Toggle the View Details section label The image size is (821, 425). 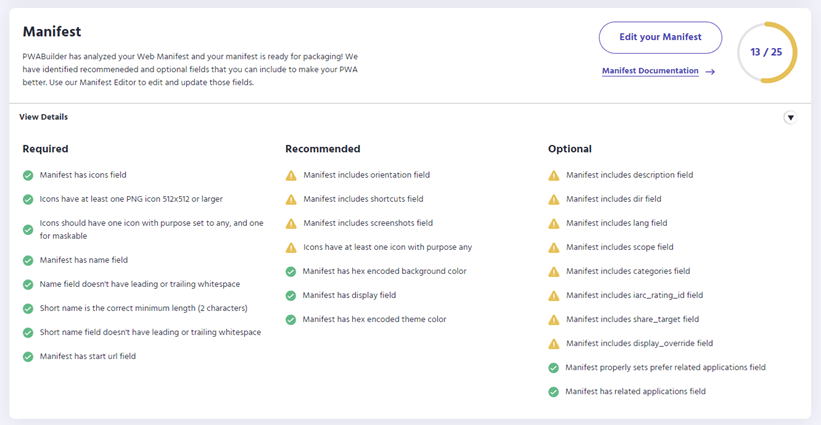pos(43,117)
